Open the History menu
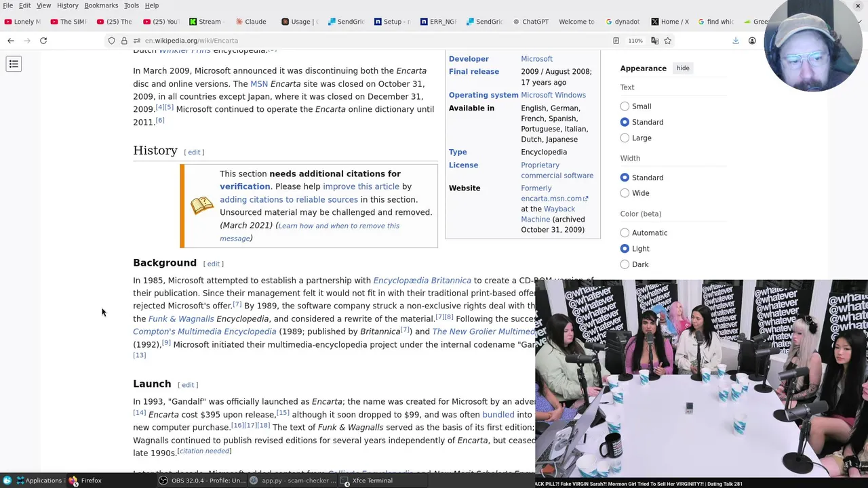Viewport: 868px width, 488px height. (67, 5)
